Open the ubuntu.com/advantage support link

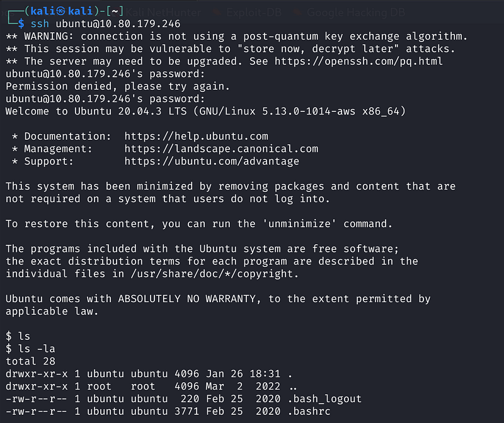click(212, 161)
